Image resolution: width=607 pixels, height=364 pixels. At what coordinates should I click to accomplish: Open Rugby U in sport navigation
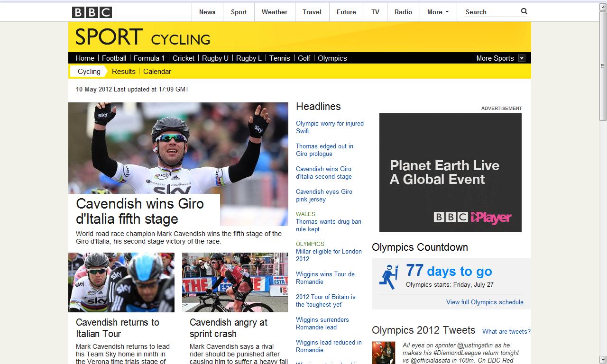point(215,58)
